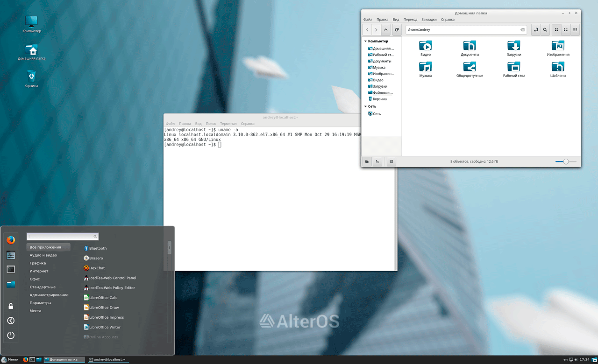Viewport: 598px width, 364px height.
Task: Open the Загрузки folder in the file pane
Action: [514, 49]
